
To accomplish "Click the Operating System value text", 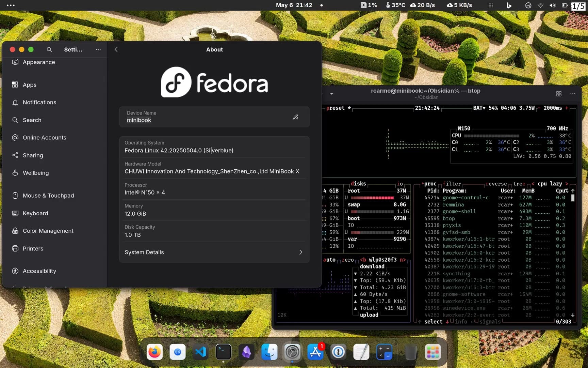I will (x=179, y=150).
